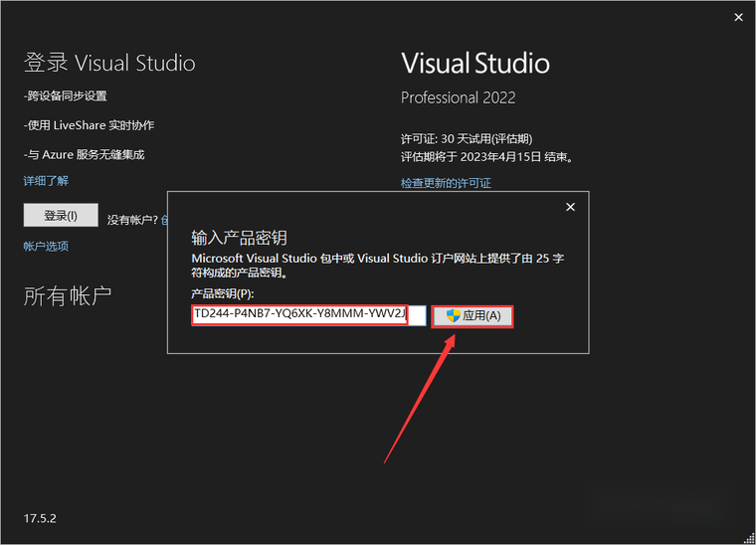This screenshot has width=756, height=545.
Task: Click the 输入产品密钥 dialog heading
Action: [x=239, y=238]
